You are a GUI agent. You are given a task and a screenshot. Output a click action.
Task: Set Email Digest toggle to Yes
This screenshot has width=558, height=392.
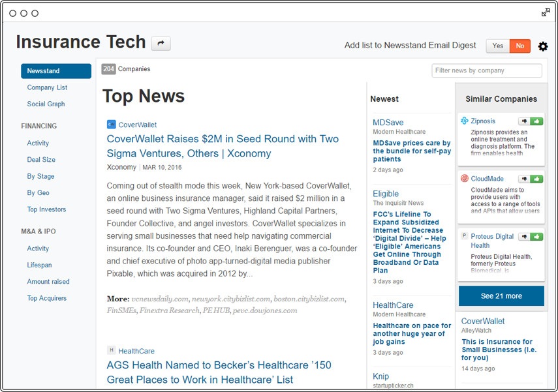pos(498,46)
